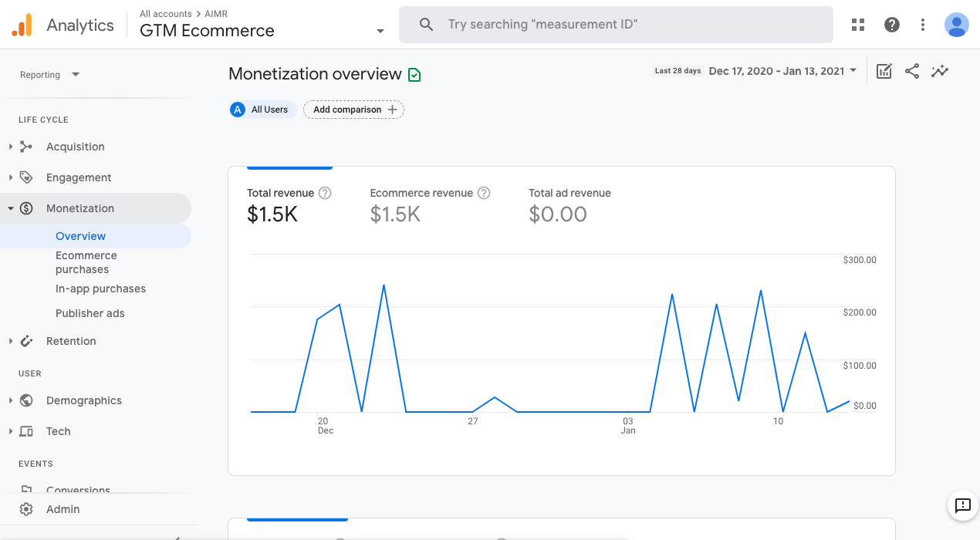Open the user account avatar

pos(957,25)
